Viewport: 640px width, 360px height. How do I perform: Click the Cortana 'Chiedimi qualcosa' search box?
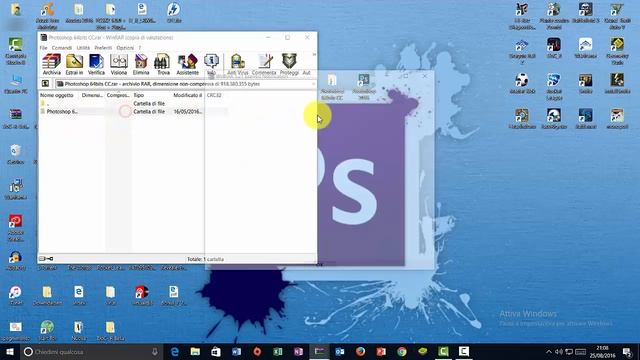click(x=92, y=351)
